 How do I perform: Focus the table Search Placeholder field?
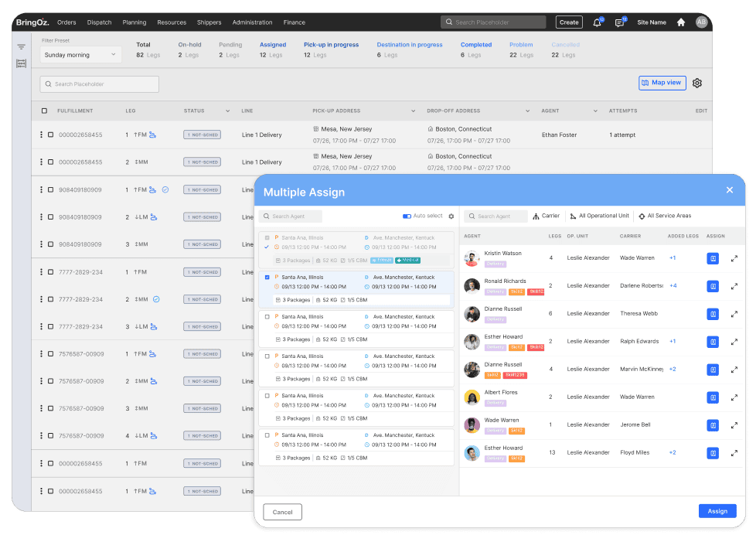99,84
